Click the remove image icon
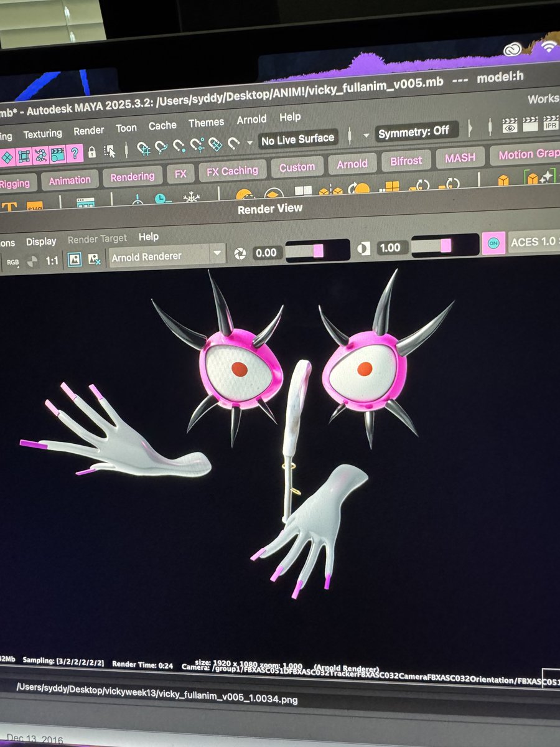Viewport: 560px width, 747px height. pos(95,259)
